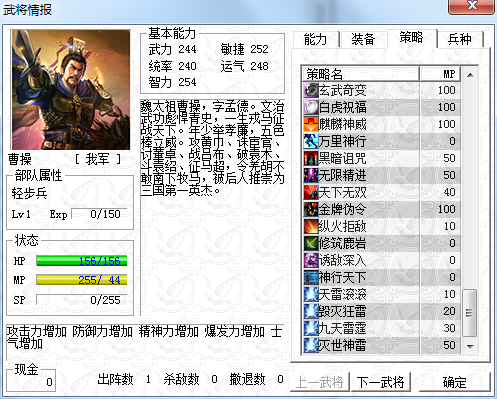Click the 天雷滚滚 lightning icon
The image size is (497, 399).
click(x=311, y=294)
